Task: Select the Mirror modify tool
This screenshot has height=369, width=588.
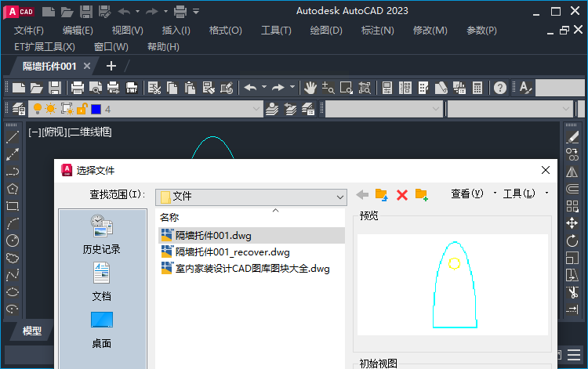Action: (572, 172)
